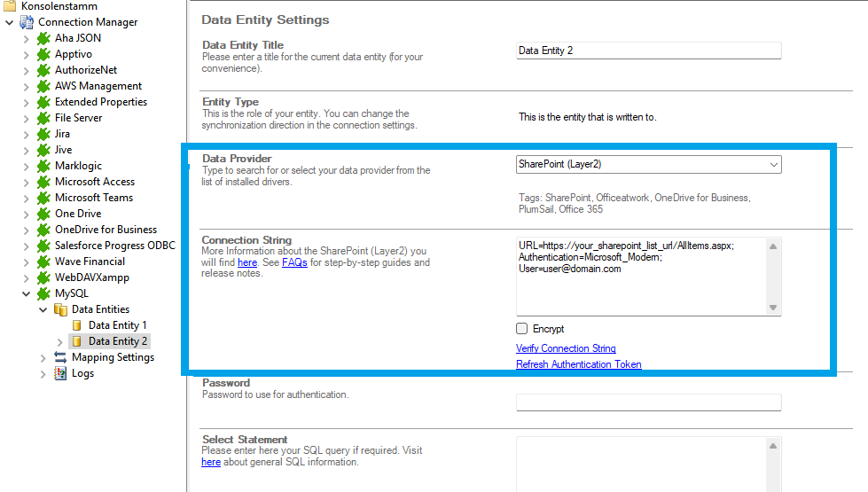Viewport: 868px width, 492px height.
Task: Click the MySQL connection icon
Action: click(x=43, y=294)
